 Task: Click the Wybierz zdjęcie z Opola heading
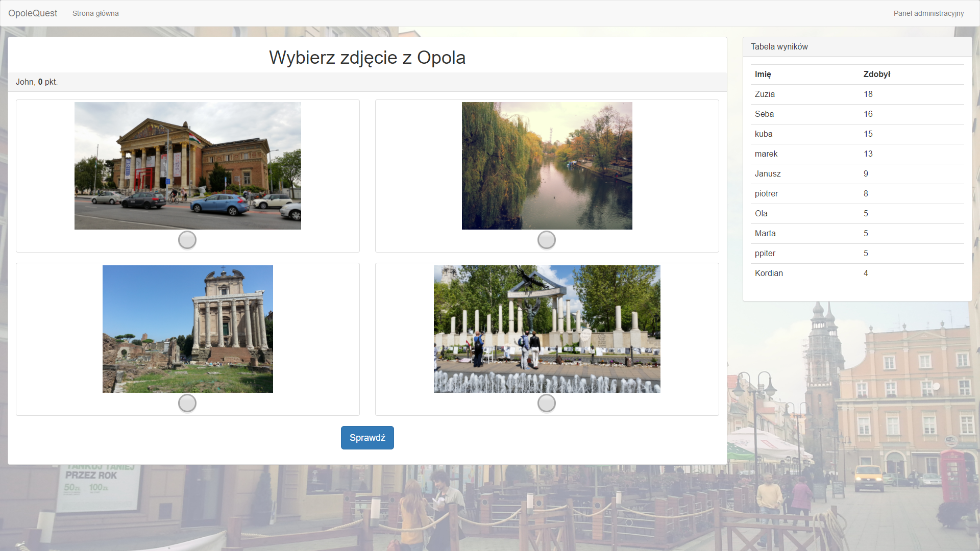(x=367, y=57)
